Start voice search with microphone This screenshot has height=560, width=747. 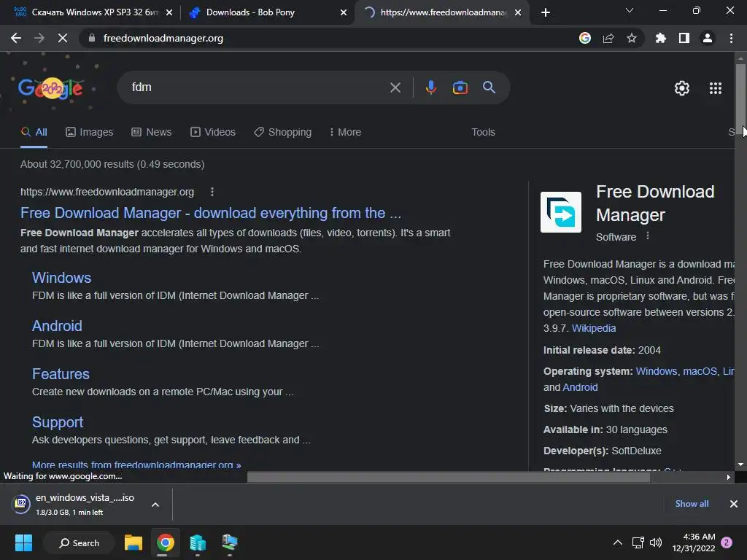point(430,87)
